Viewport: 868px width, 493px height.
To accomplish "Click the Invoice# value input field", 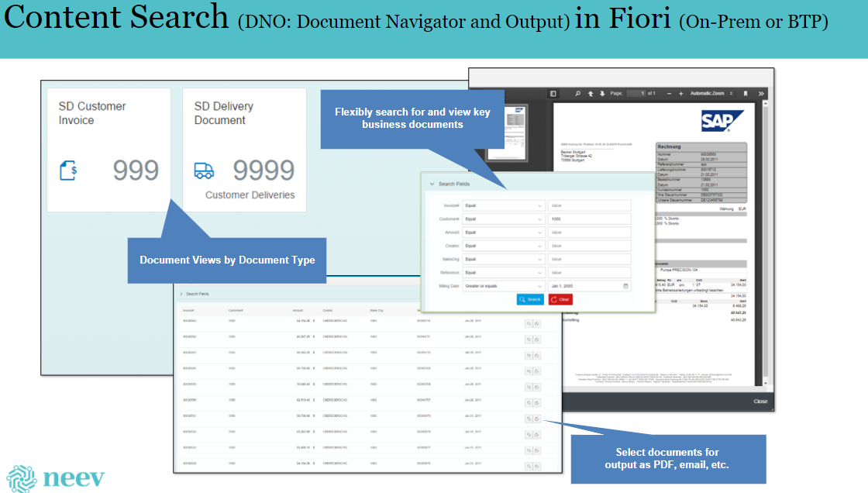I will pyautogui.click(x=590, y=205).
